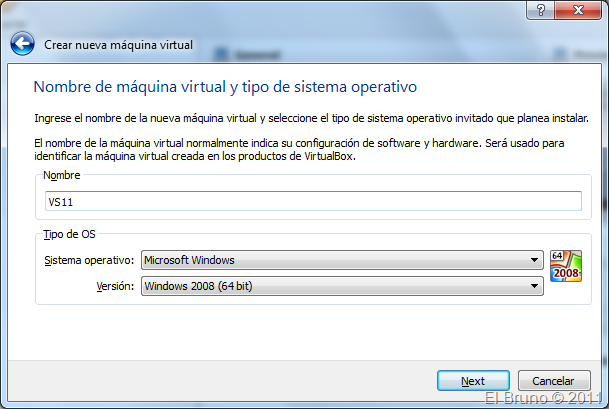Click the blue page heading text
This screenshot has height=409, width=609.
pyautogui.click(x=225, y=87)
